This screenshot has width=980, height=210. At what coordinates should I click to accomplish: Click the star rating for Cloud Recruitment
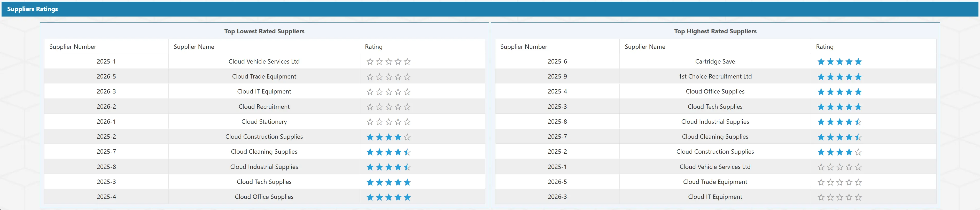388,107
